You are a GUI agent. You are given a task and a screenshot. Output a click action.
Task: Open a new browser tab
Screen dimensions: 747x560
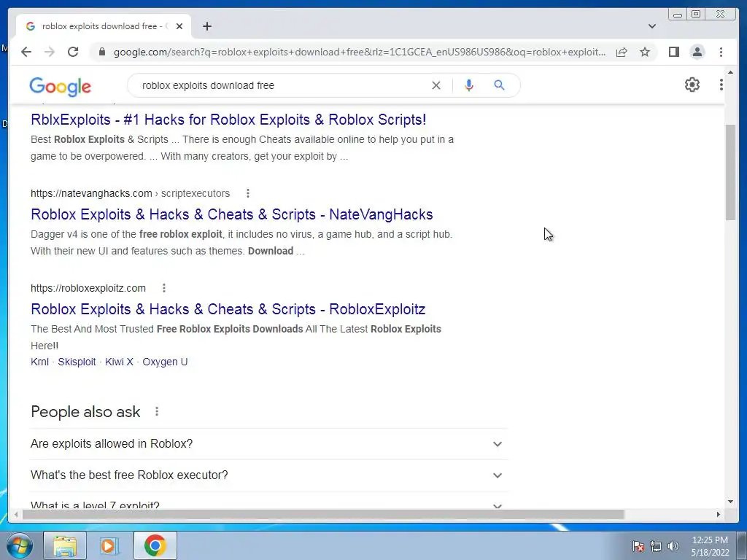point(206,26)
